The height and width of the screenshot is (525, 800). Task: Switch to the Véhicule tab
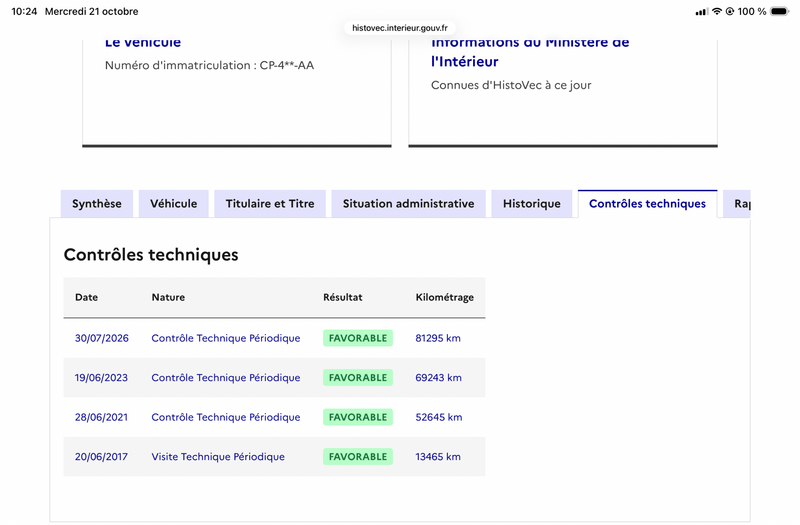pyautogui.click(x=173, y=204)
